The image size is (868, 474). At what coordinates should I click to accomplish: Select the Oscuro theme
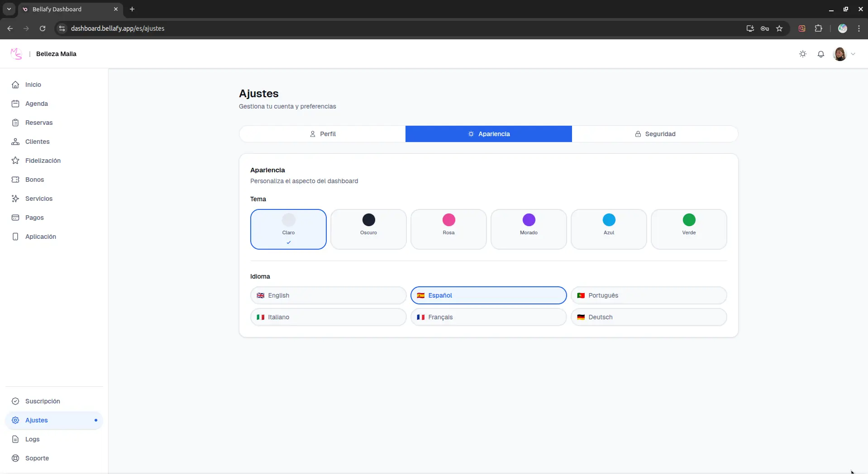(368, 229)
